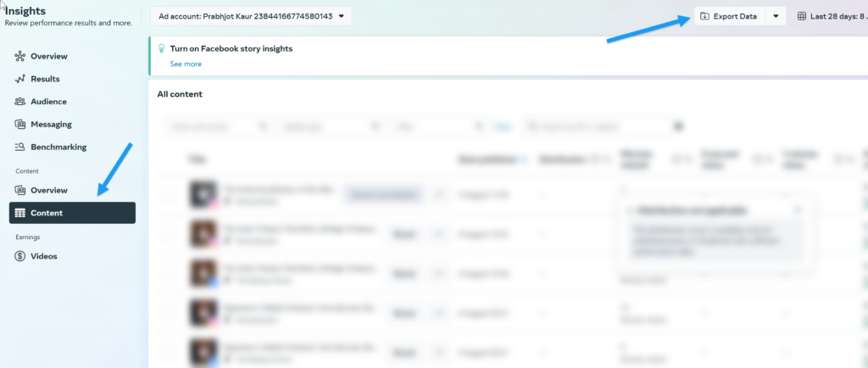Click the Messaging chat icon
Viewport: 868px width, 368px height.
pyautogui.click(x=19, y=124)
